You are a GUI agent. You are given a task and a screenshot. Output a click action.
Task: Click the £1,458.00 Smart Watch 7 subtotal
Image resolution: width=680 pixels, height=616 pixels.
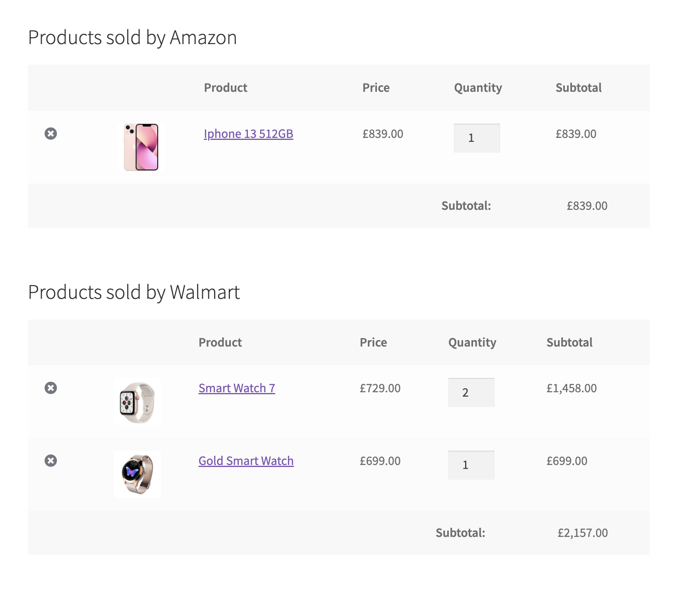point(571,388)
